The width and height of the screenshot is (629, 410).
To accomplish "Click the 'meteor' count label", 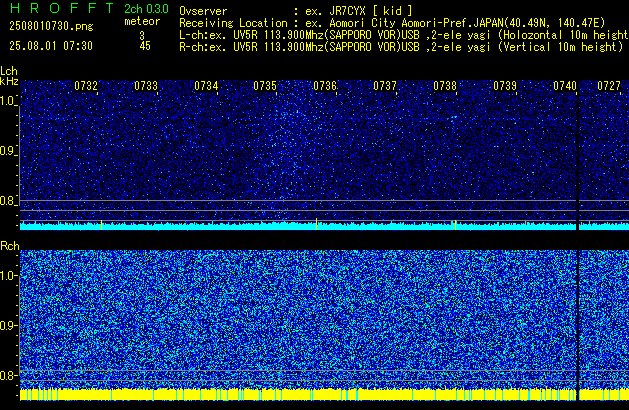I will coord(142,21).
